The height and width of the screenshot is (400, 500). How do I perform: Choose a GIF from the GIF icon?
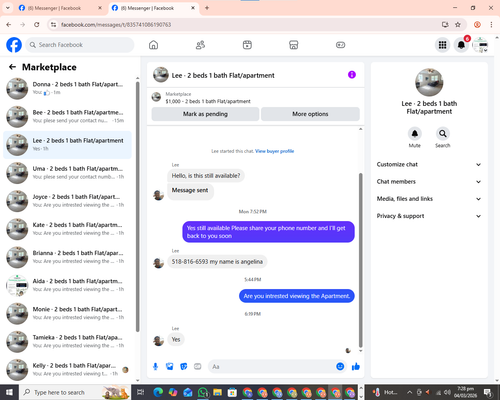(198, 367)
